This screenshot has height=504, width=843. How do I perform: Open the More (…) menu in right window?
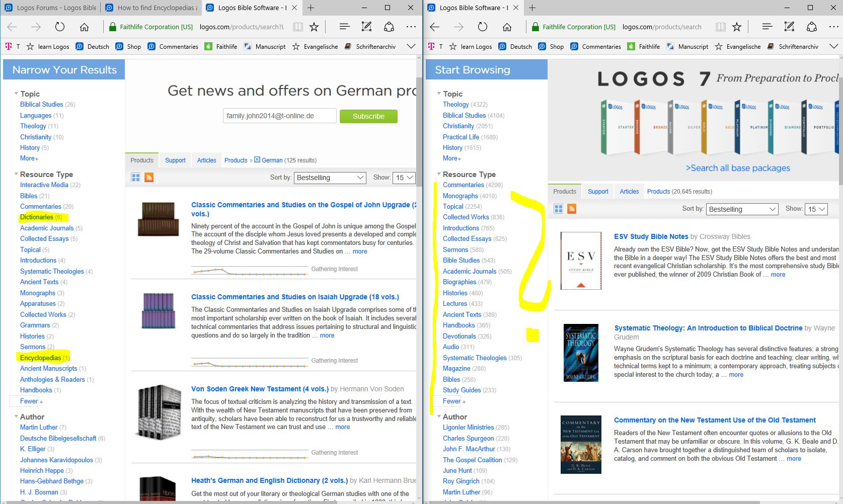pos(834,27)
